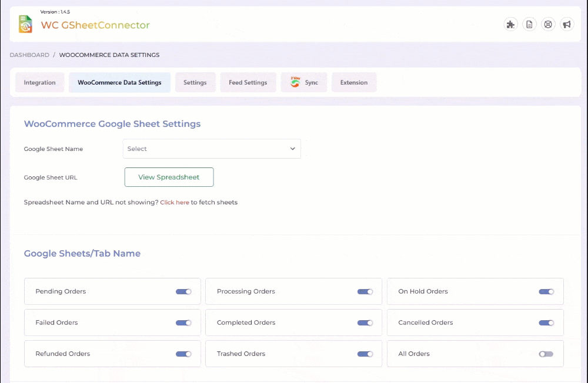Image resolution: width=588 pixels, height=383 pixels.
Task: Disable the Pending Orders toggle
Action: coord(183,291)
